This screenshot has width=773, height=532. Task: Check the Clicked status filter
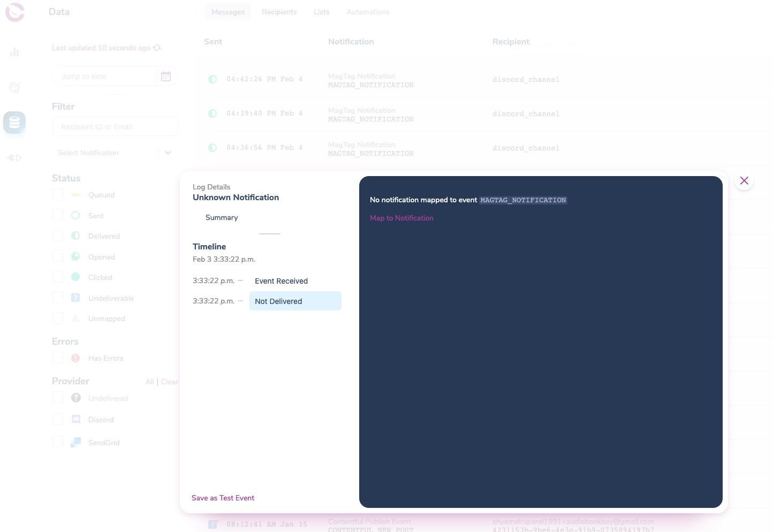click(x=58, y=276)
